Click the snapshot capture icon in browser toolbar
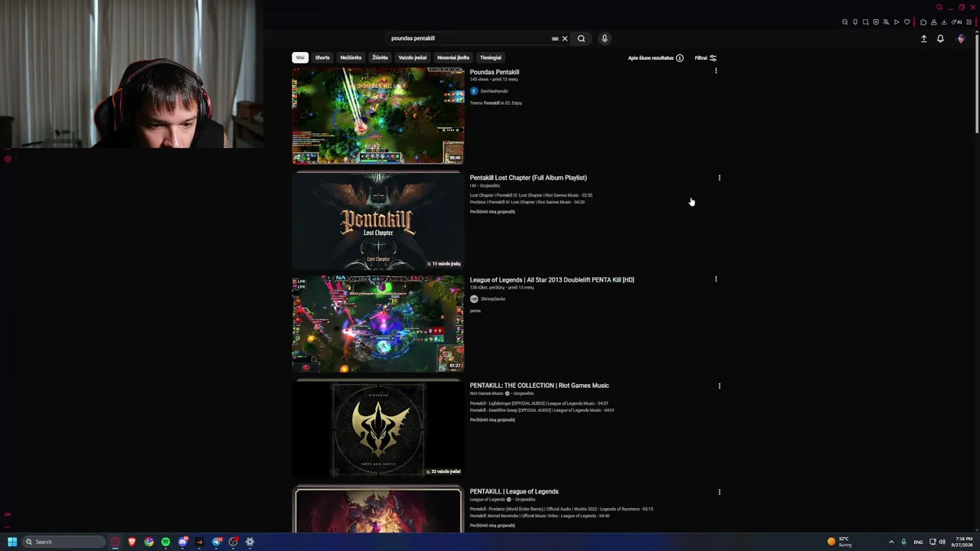Screen dimensions: 980x551 click(866, 22)
